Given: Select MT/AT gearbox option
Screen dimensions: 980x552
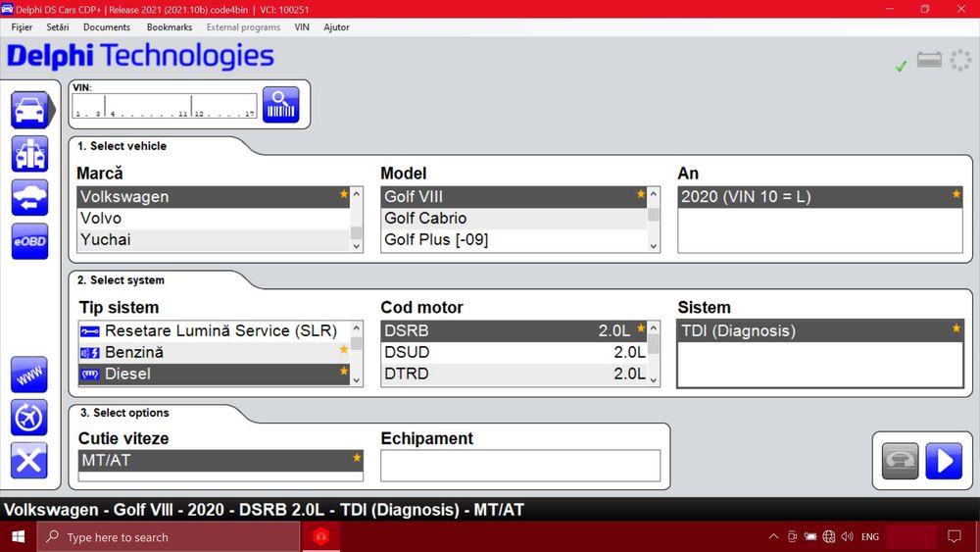Looking at the screenshot, I should coord(220,460).
